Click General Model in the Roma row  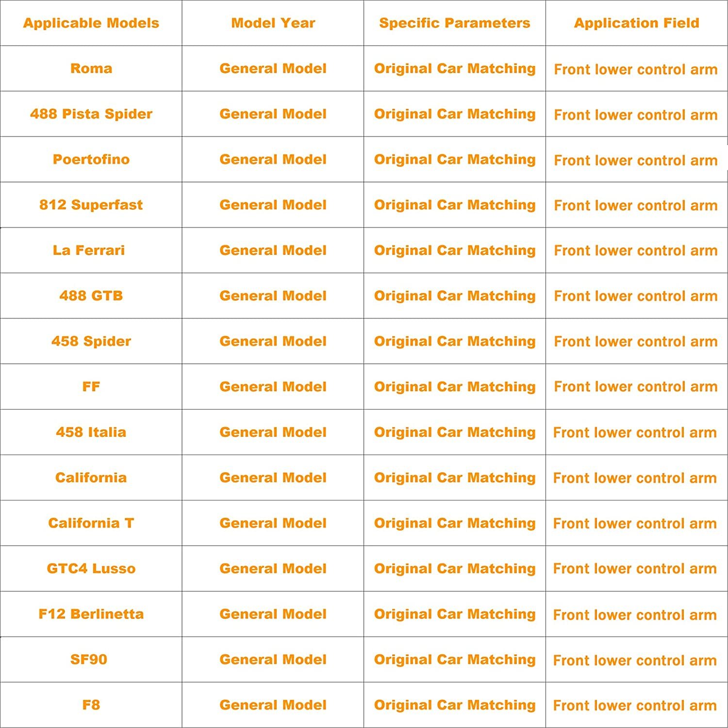[x=273, y=68]
